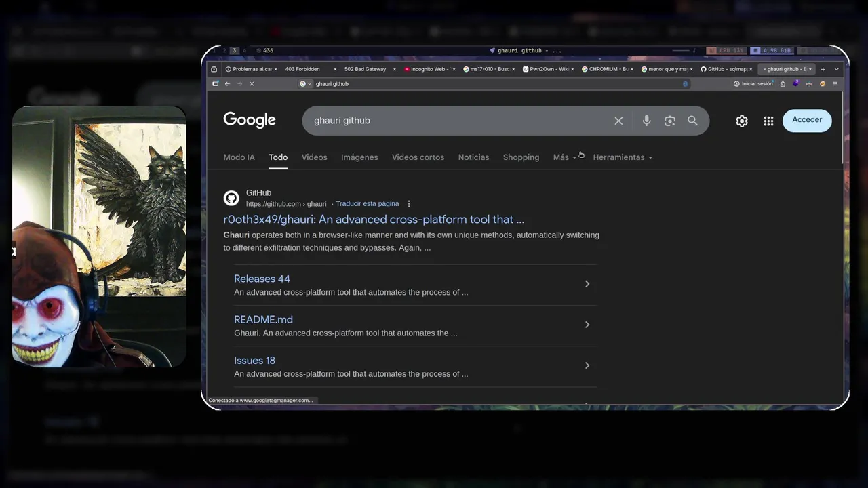Click the GitHub favicon in the first result

click(231, 198)
